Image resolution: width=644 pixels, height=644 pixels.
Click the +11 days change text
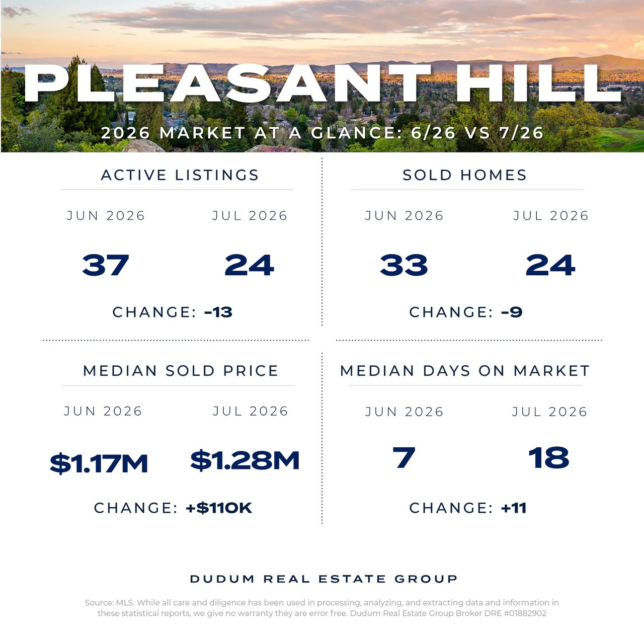[x=514, y=508]
